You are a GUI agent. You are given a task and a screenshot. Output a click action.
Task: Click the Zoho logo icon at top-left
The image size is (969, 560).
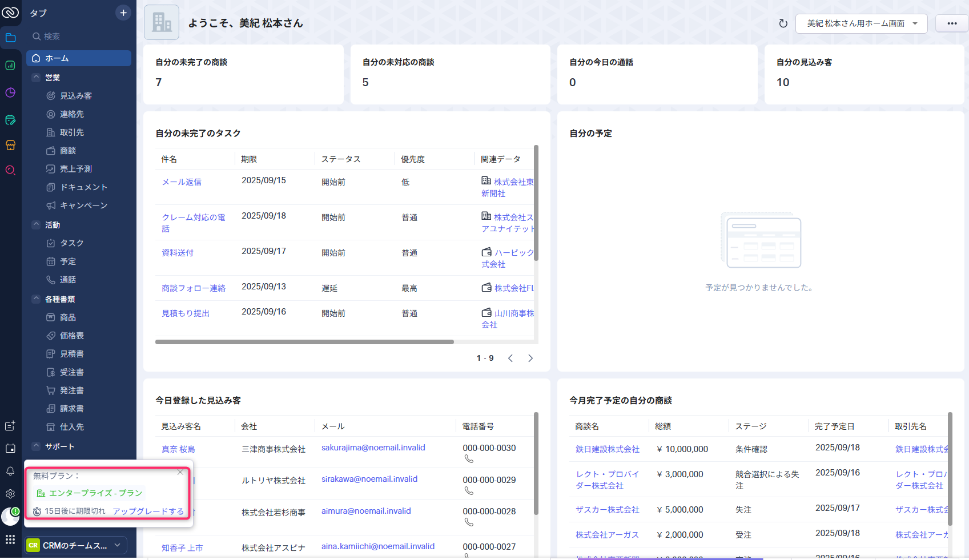tap(10, 13)
